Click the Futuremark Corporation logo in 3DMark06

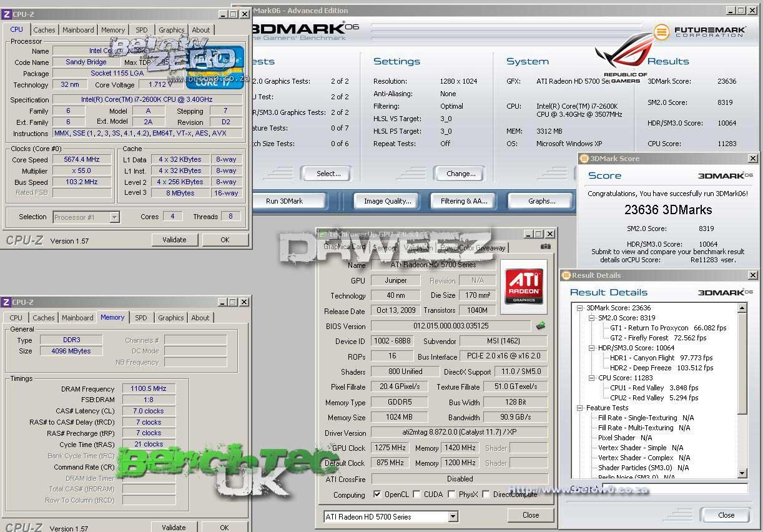click(699, 31)
